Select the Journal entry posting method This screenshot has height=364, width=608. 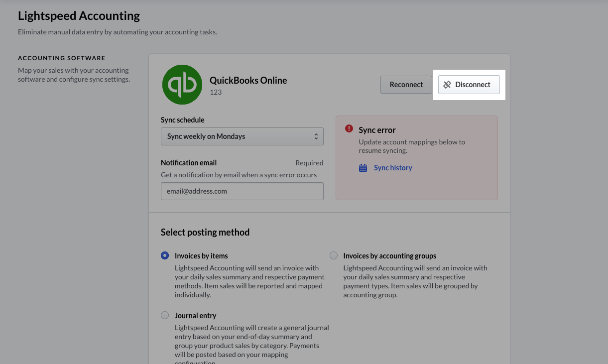pyautogui.click(x=165, y=315)
